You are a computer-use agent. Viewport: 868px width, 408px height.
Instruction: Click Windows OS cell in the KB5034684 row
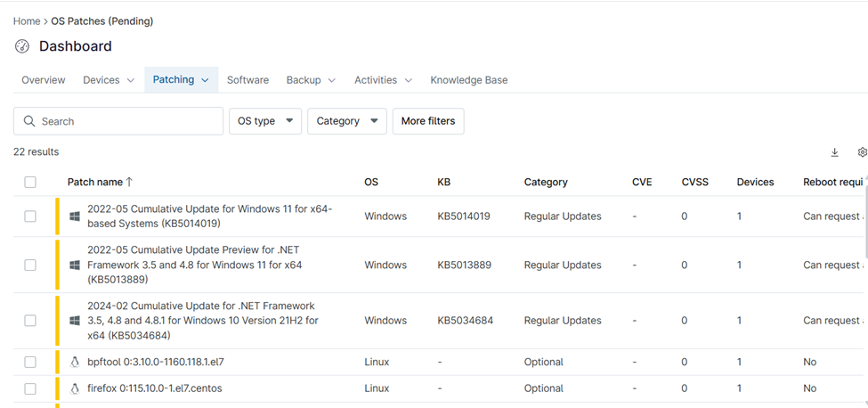[x=385, y=321]
